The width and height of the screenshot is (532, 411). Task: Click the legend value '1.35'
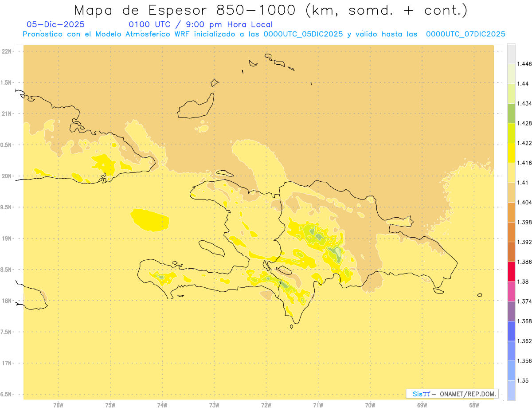pos(523,381)
